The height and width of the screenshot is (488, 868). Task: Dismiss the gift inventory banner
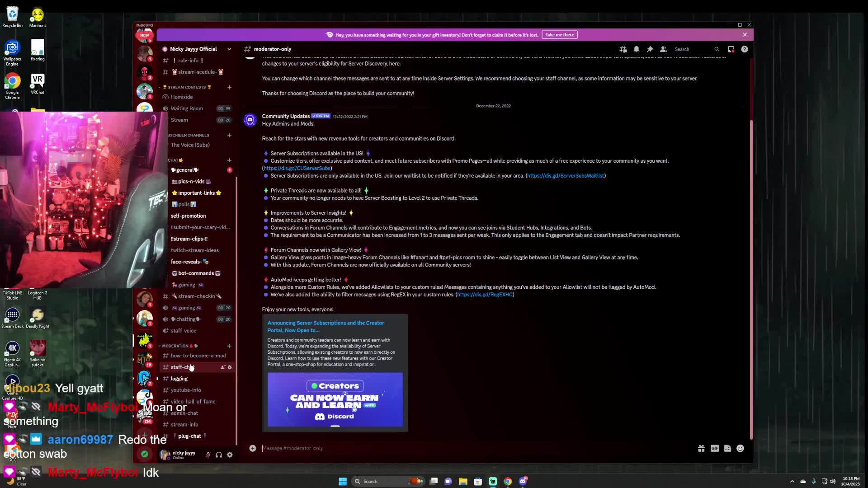pos(745,35)
